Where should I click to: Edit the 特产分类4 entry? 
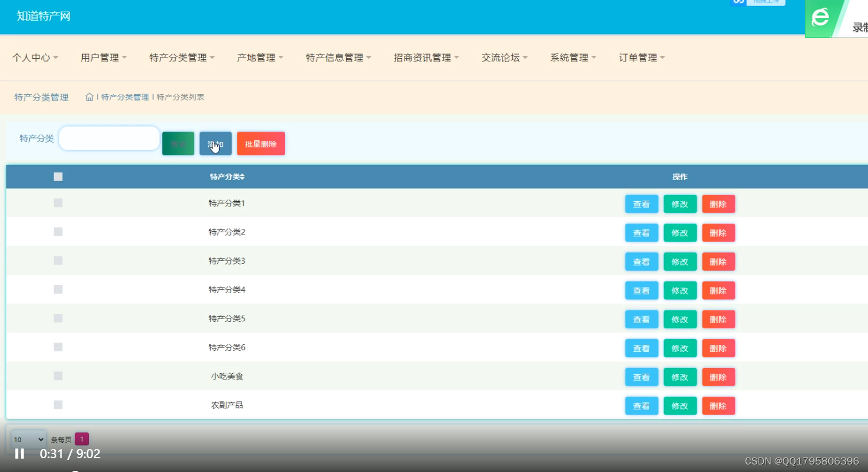(680, 290)
